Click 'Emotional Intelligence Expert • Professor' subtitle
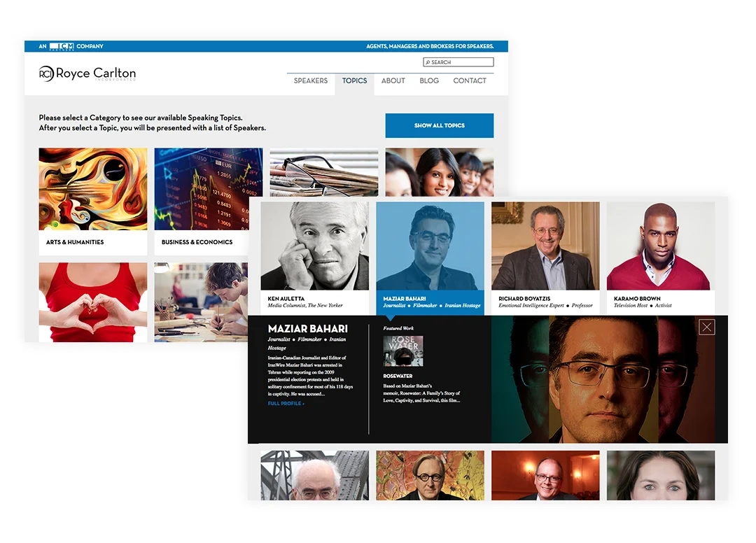 545,306
